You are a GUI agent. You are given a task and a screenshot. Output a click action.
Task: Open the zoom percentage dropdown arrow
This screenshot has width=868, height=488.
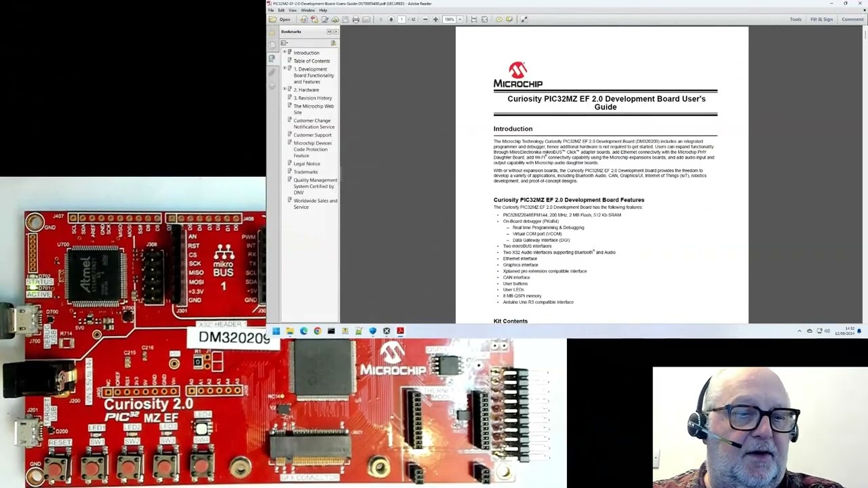[x=460, y=20]
